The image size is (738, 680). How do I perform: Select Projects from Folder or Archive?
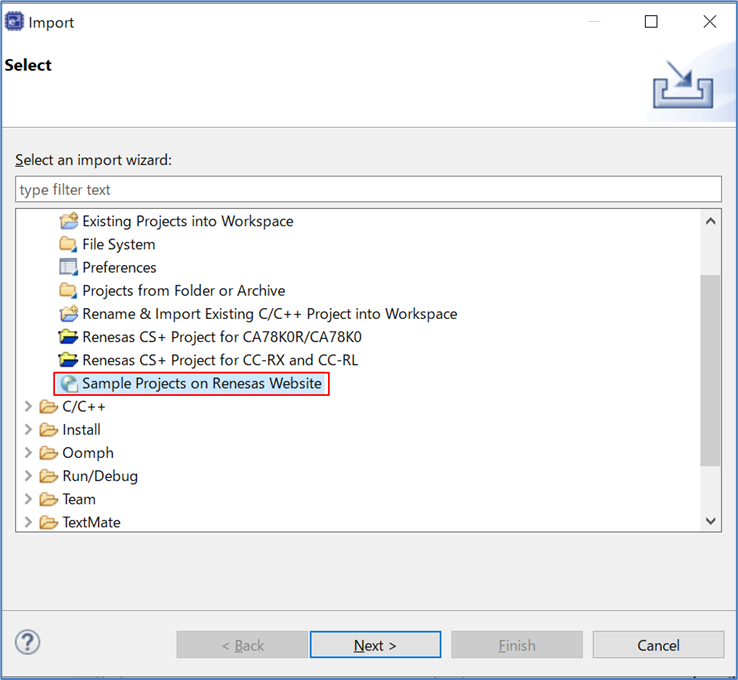coord(184,291)
